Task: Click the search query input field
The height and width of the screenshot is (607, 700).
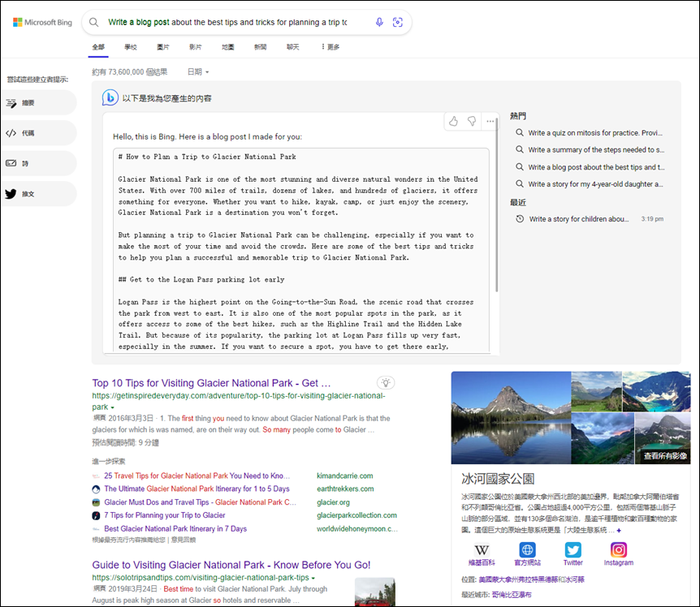Action: [227, 22]
